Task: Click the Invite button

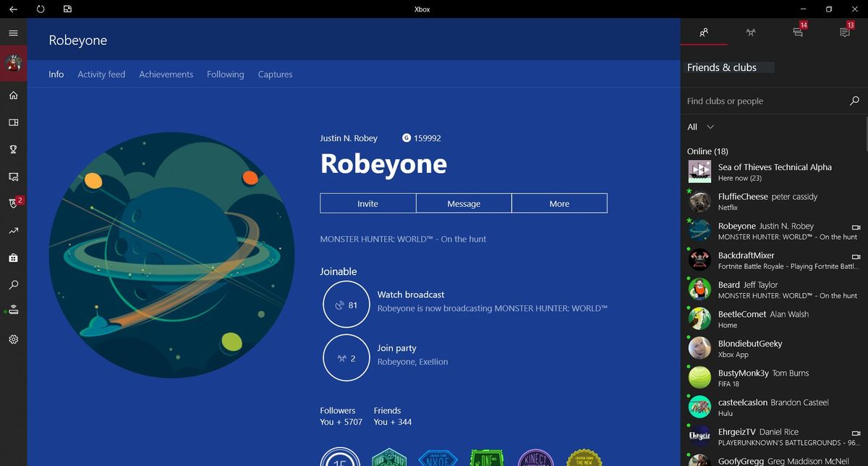Action: pyautogui.click(x=368, y=203)
